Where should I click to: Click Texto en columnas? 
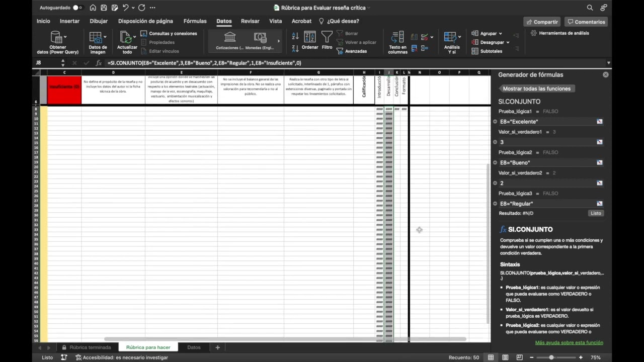[x=397, y=43]
